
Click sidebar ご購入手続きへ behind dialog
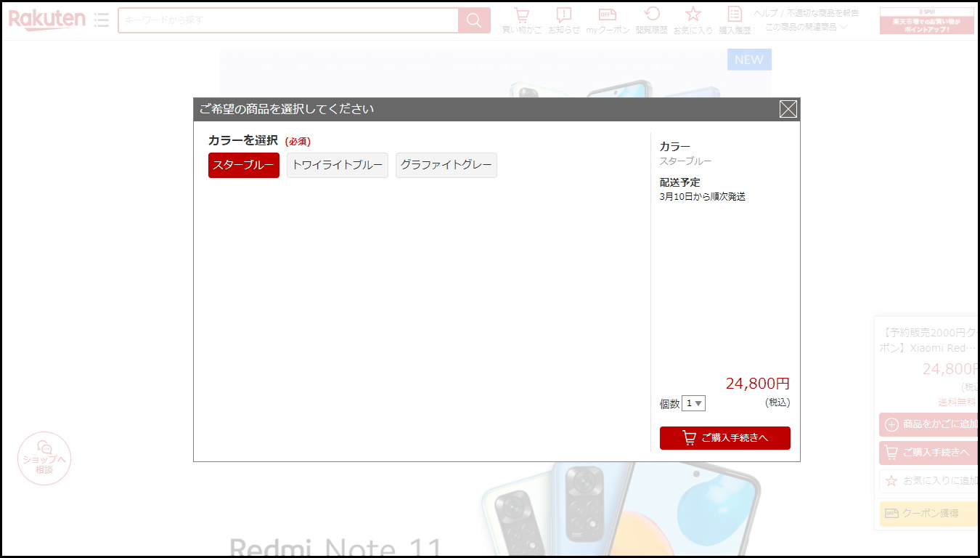point(929,453)
